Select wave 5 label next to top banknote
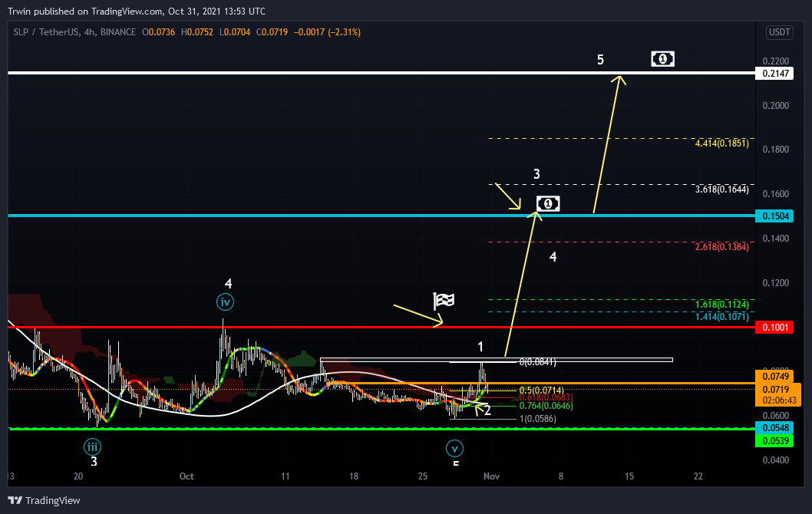 click(x=600, y=60)
